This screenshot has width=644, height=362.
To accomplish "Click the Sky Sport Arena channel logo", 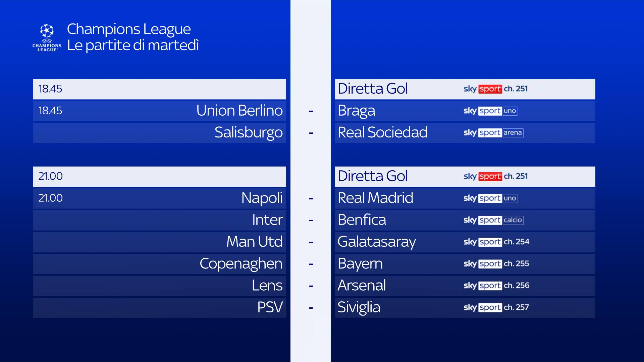I will tap(493, 133).
